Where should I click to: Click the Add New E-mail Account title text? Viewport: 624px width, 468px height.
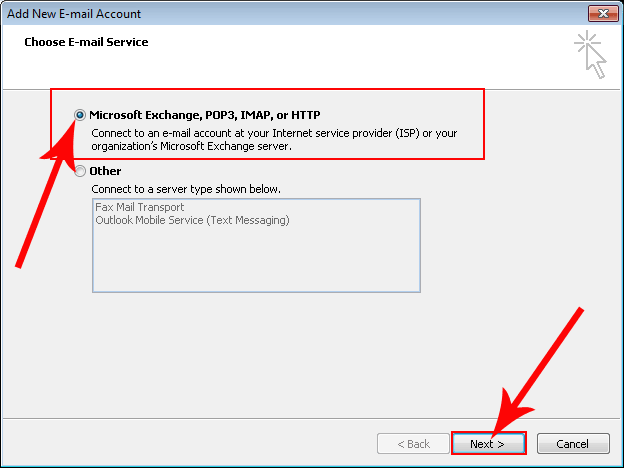[x=74, y=14]
